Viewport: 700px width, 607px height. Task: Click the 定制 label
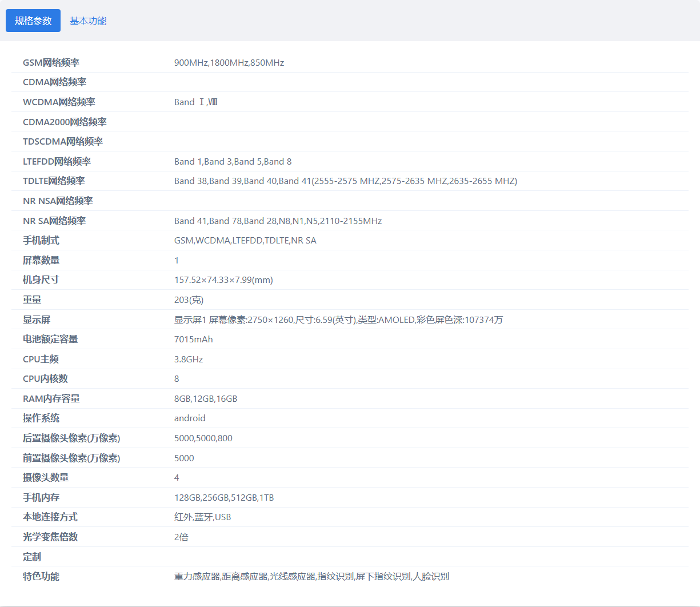[x=32, y=557]
